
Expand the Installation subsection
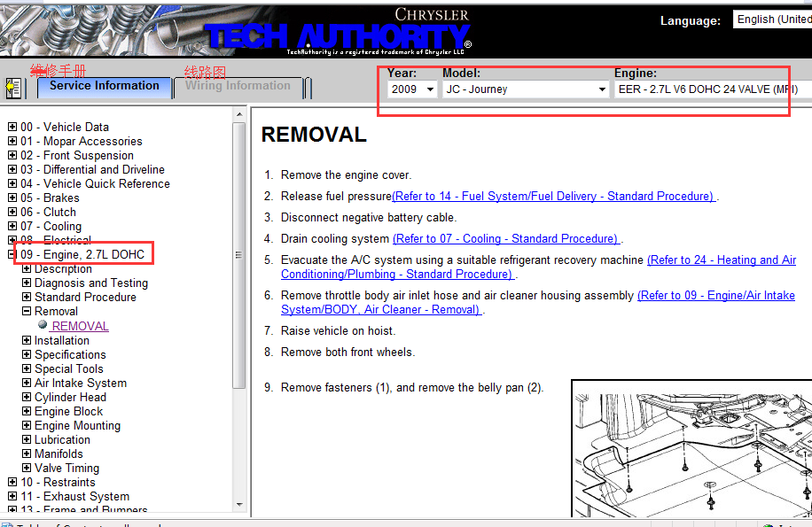(x=27, y=340)
